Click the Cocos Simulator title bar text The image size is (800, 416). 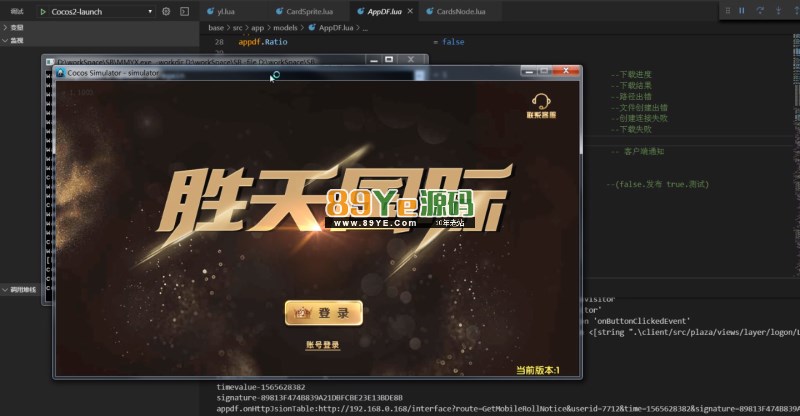pyautogui.click(x=113, y=73)
